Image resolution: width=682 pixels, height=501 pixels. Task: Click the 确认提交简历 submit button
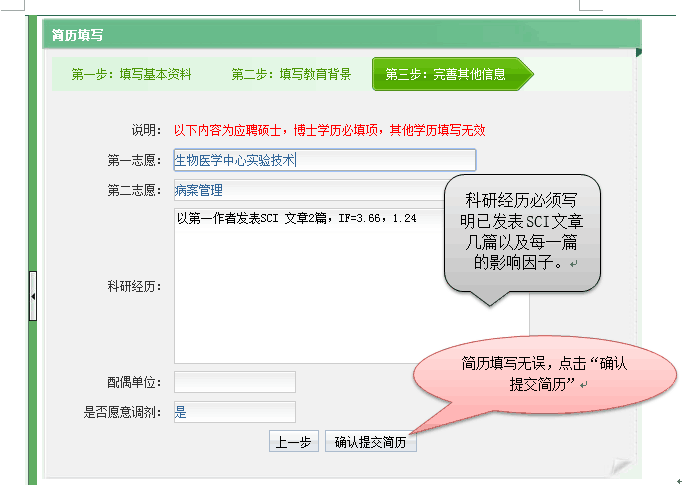370,443
